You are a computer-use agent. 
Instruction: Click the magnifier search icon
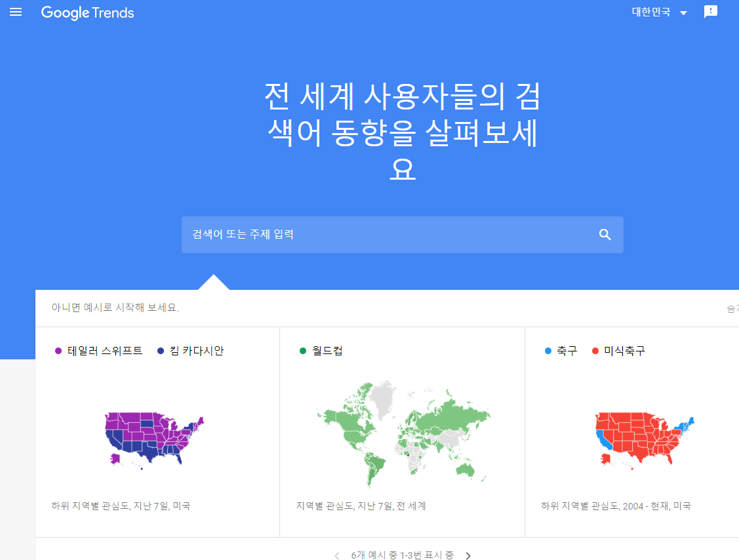click(x=605, y=235)
